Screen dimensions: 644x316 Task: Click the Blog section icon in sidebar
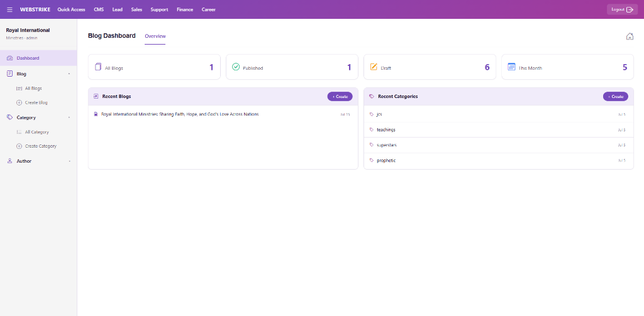point(10,74)
